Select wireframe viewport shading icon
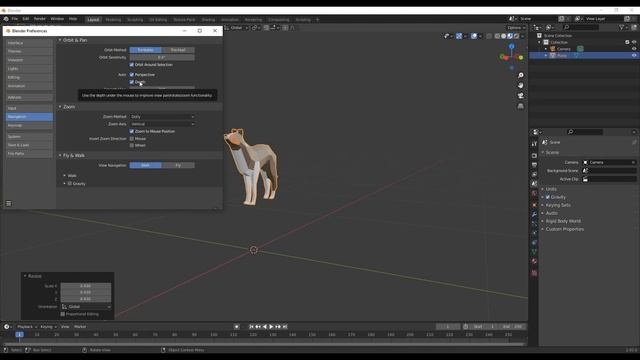 (497, 36)
